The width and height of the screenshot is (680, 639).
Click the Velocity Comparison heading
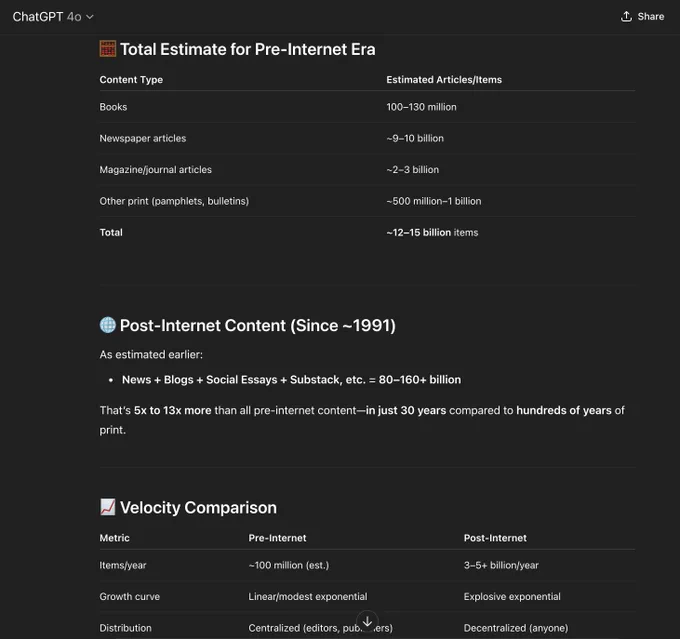pos(198,507)
